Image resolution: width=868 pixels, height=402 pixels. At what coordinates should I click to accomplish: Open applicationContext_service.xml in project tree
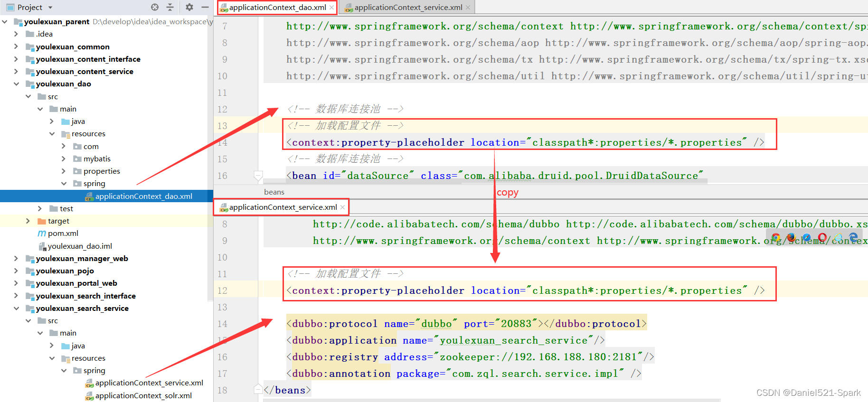tap(149, 383)
